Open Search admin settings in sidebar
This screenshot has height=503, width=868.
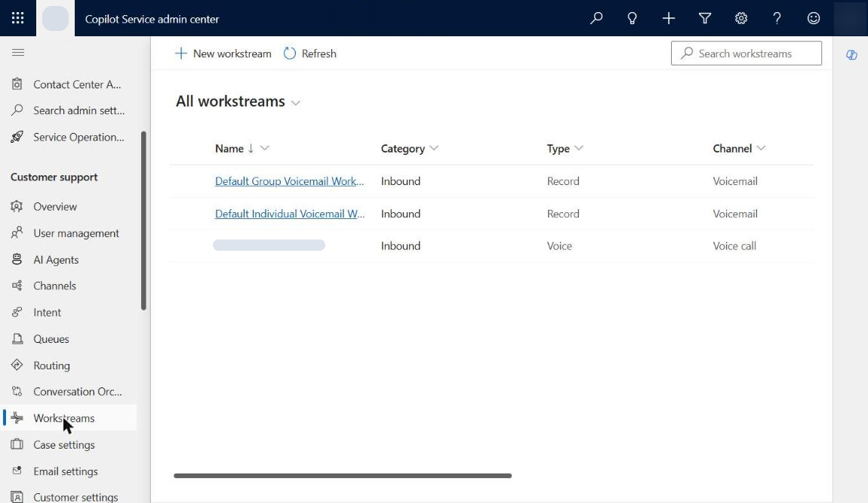click(78, 110)
